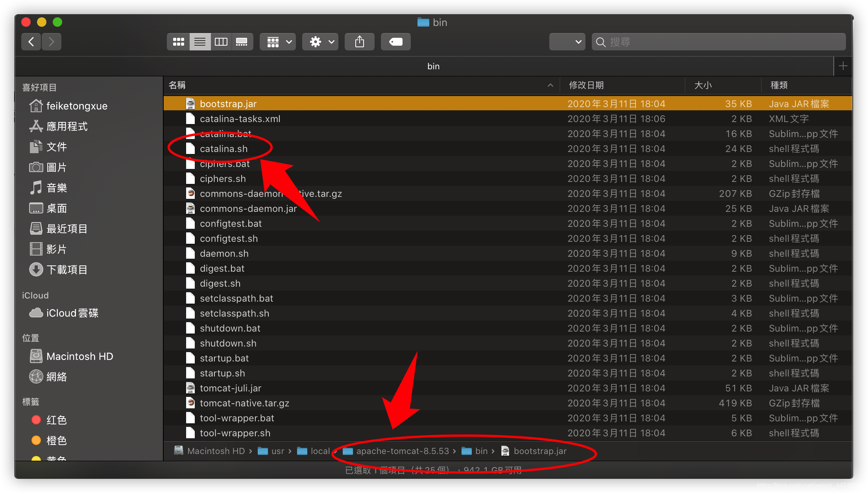Sort by the 修改日期 column header
Viewport: 868px width, 493px height.
point(586,85)
